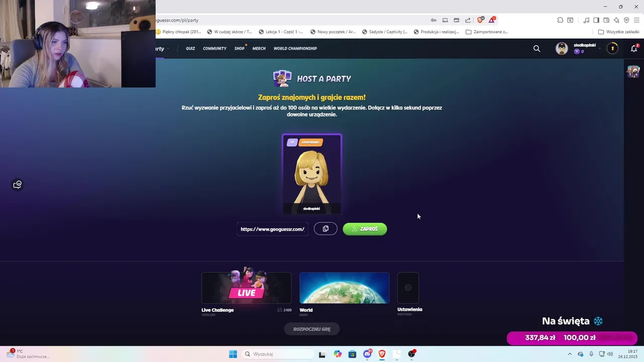Open 'Wszystkie zakładki' bookmarks folder

click(x=619, y=32)
